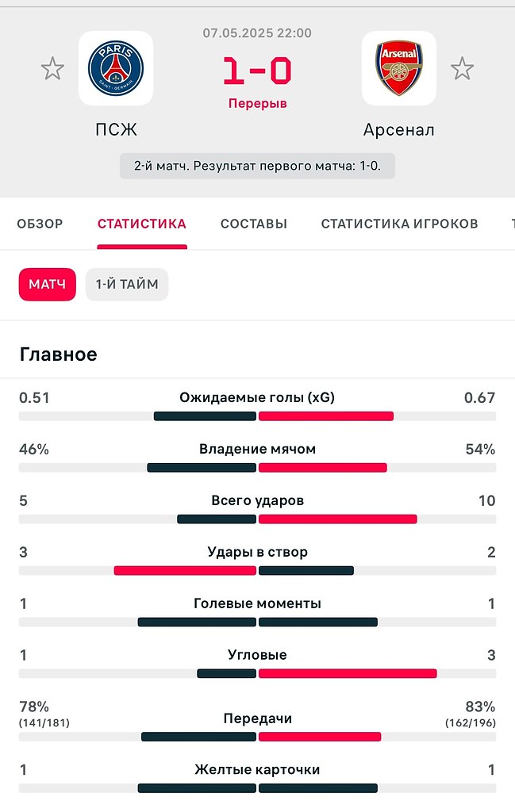Favorite PSG with the left star icon

[52, 69]
